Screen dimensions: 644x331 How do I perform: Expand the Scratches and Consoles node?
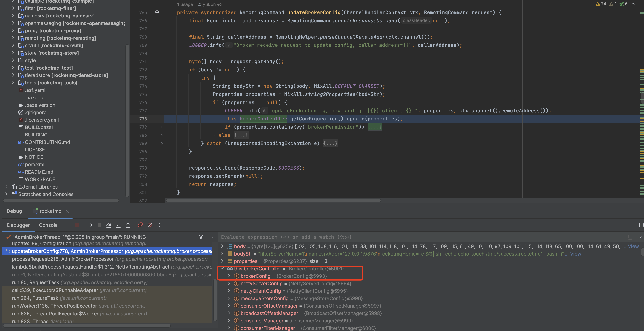click(x=7, y=194)
